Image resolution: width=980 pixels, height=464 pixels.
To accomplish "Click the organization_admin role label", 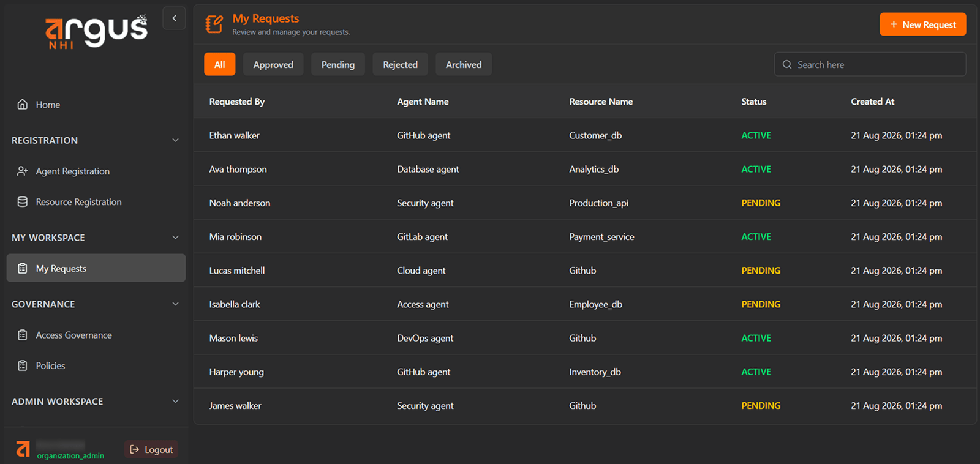I will (x=70, y=456).
